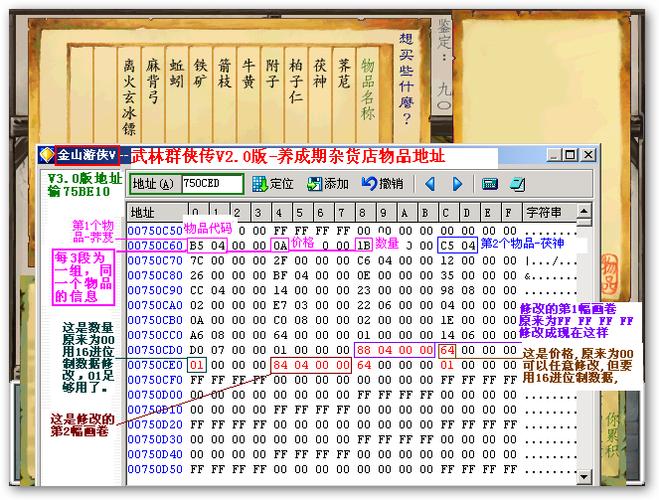This screenshot has height=500, width=659.
Task: Select 蚯蚓 item in game shop
Action: click(x=177, y=73)
